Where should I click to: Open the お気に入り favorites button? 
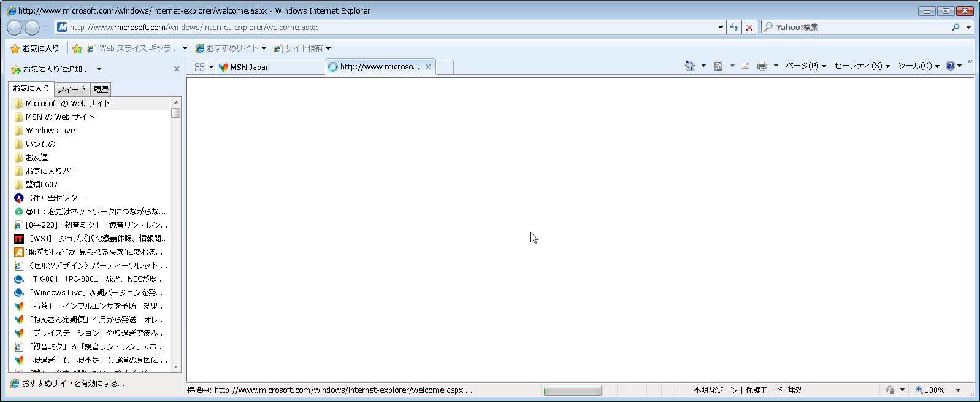[35, 48]
